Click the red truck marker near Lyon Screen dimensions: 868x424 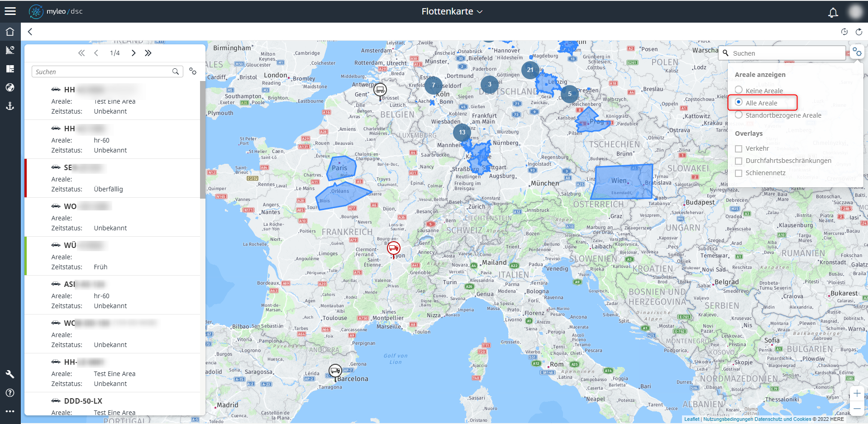[x=393, y=249]
